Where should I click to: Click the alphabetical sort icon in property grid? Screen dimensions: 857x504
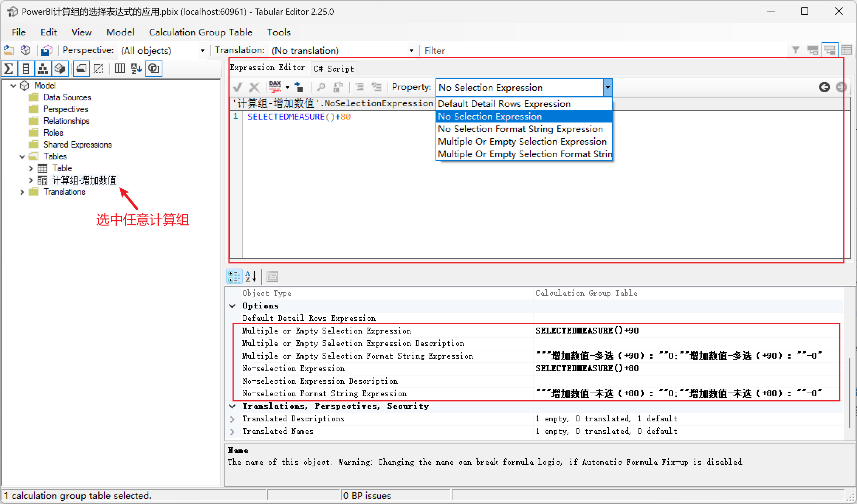coord(251,276)
